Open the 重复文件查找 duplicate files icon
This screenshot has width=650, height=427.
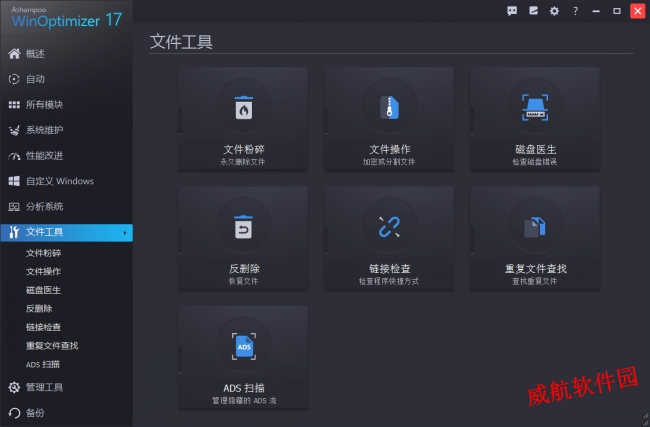[x=535, y=227]
